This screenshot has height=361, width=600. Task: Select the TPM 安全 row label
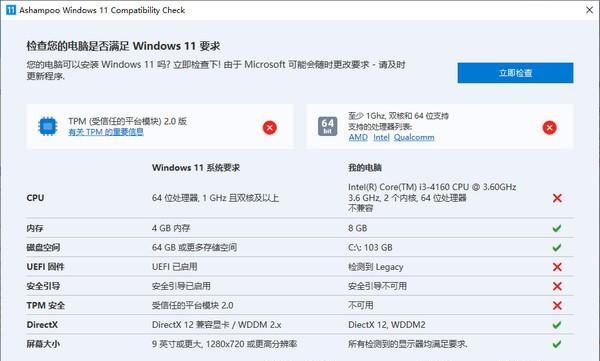(46, 305)
